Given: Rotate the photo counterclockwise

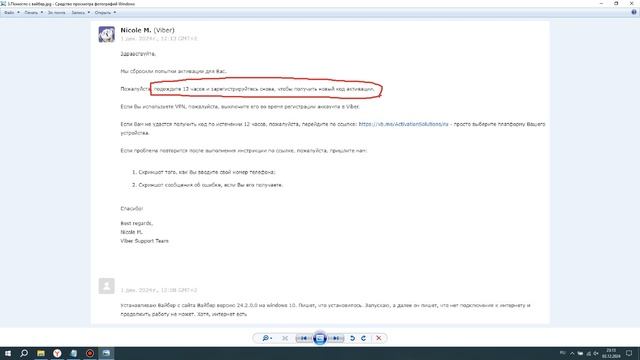Looking at the screenshot, I should pyautogui.click(x=352, y=338).
